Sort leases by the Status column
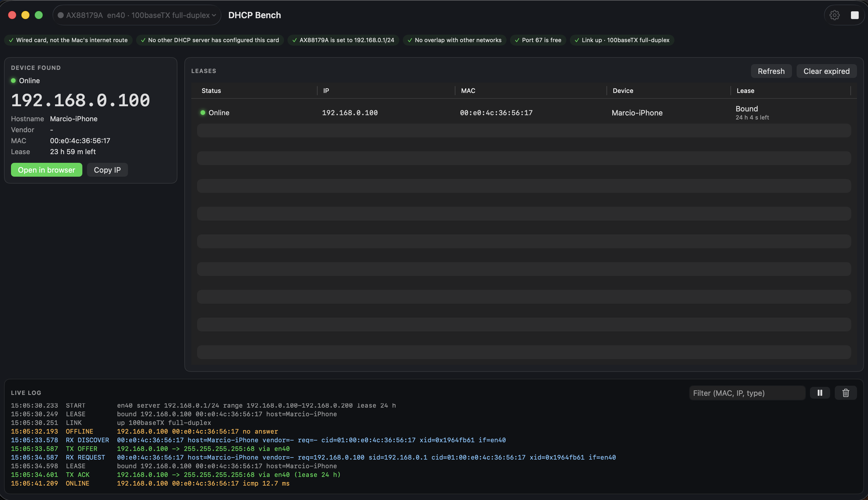This screenshot has height=500, width=868. 211,91
